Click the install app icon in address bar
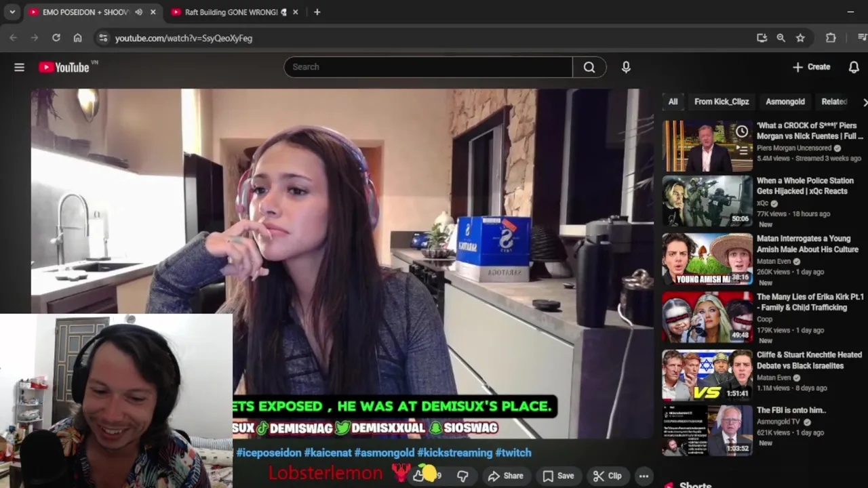This screenshot has width=868, height=488. point(762,38)
